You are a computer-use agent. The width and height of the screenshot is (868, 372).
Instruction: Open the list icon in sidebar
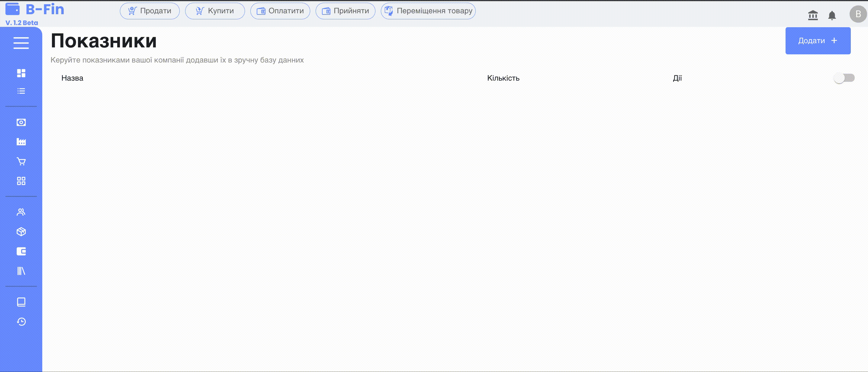21,91
